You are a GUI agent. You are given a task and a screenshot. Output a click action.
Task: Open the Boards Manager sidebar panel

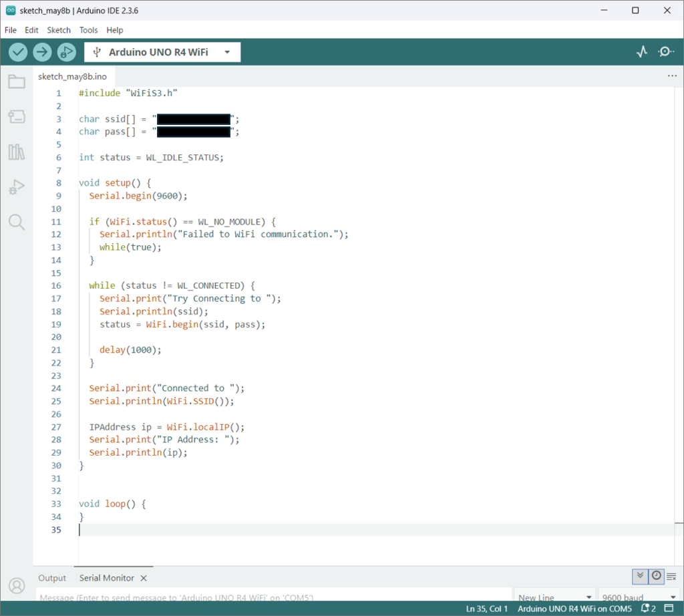point(17,117)
